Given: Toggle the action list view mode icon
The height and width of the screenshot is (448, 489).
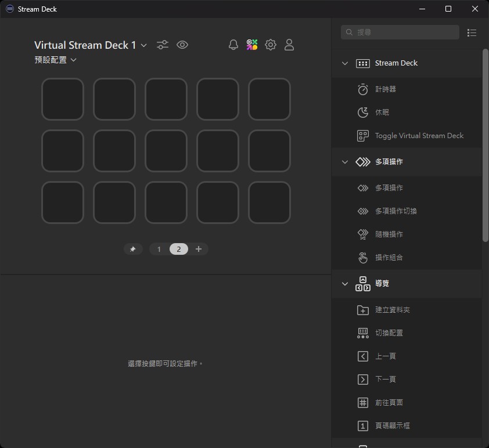Looking at the screenshot, I should [472, 32].
